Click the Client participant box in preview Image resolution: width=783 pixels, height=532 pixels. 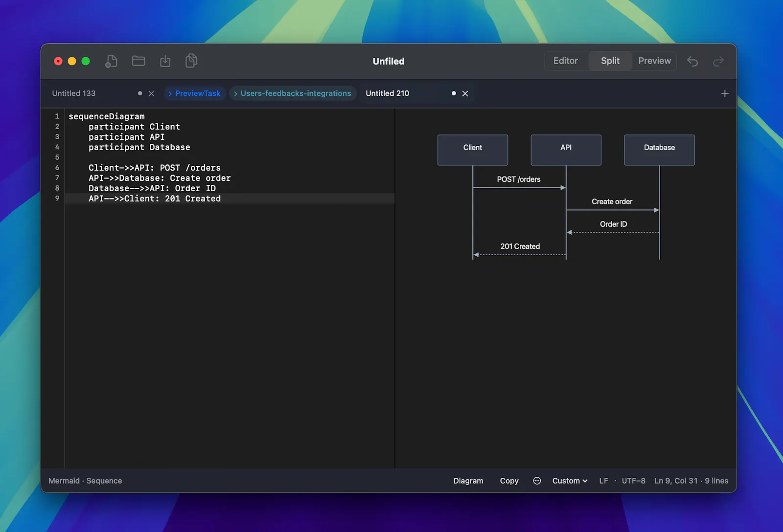tap(473, 150)
